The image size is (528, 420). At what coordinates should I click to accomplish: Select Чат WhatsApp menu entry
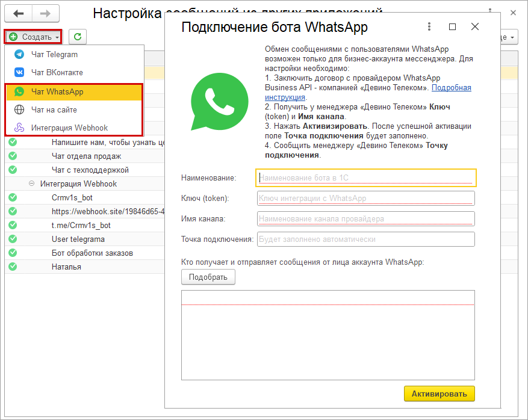(74, 91)
